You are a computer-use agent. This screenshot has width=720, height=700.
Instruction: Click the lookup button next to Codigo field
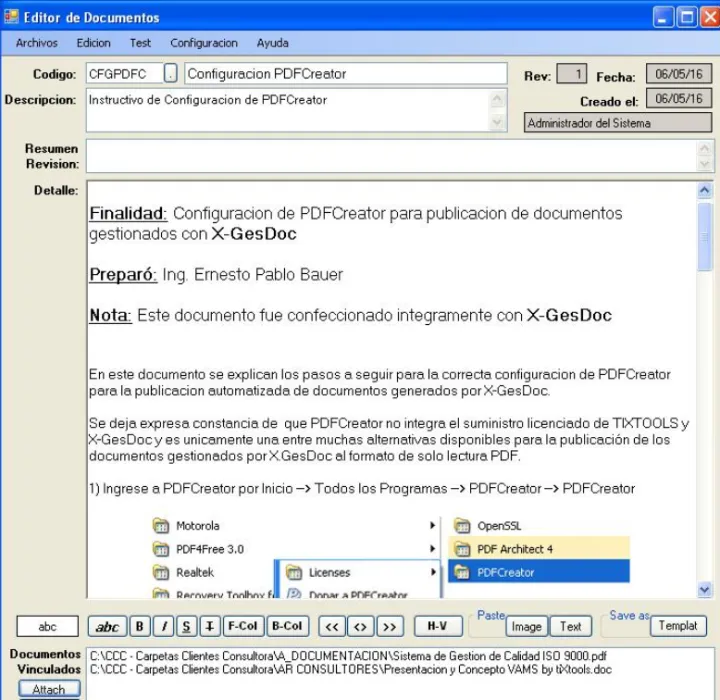point(171,74)
